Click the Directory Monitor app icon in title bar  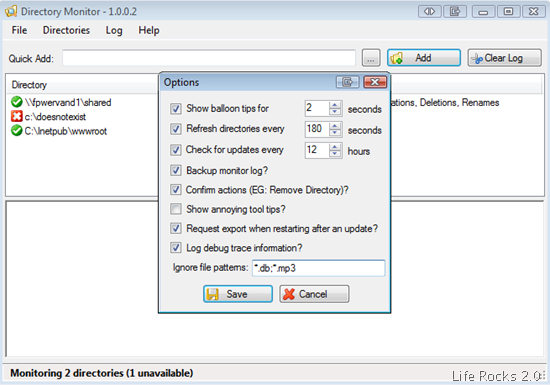(11, 12)
